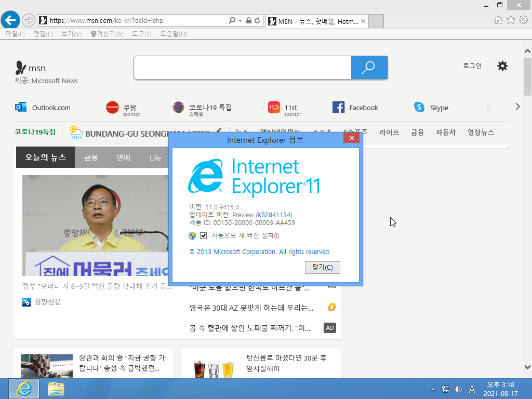Open the 편집(E) menu

tap(43, 34)
